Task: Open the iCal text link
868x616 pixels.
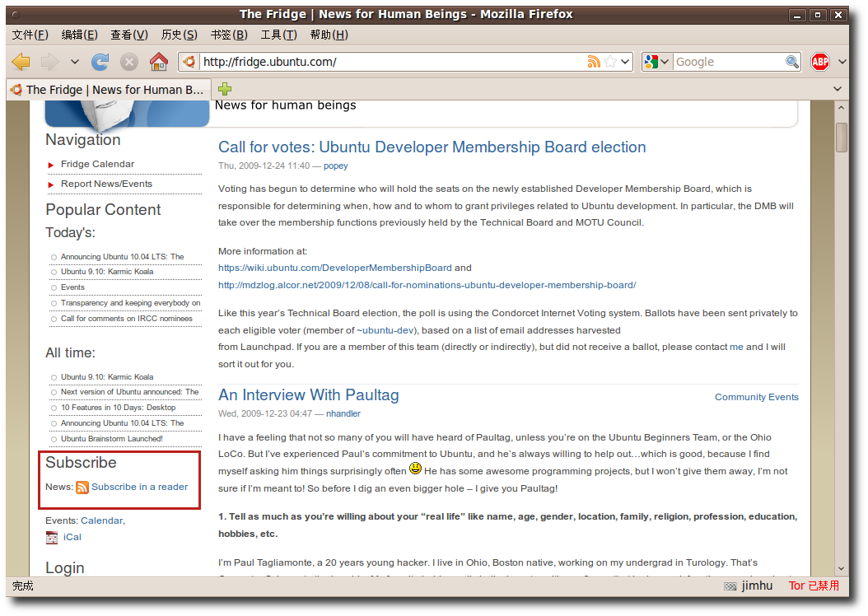Action: click(x=72, y=537)
